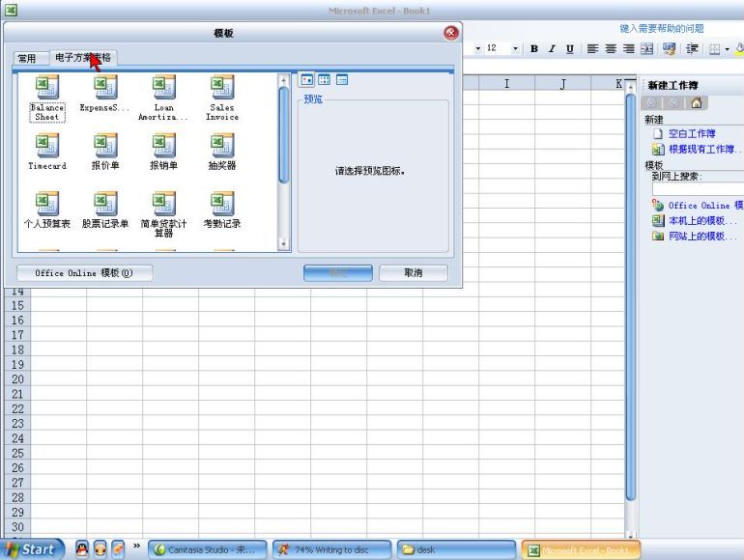Click the currency style icon

click(670, 49)
